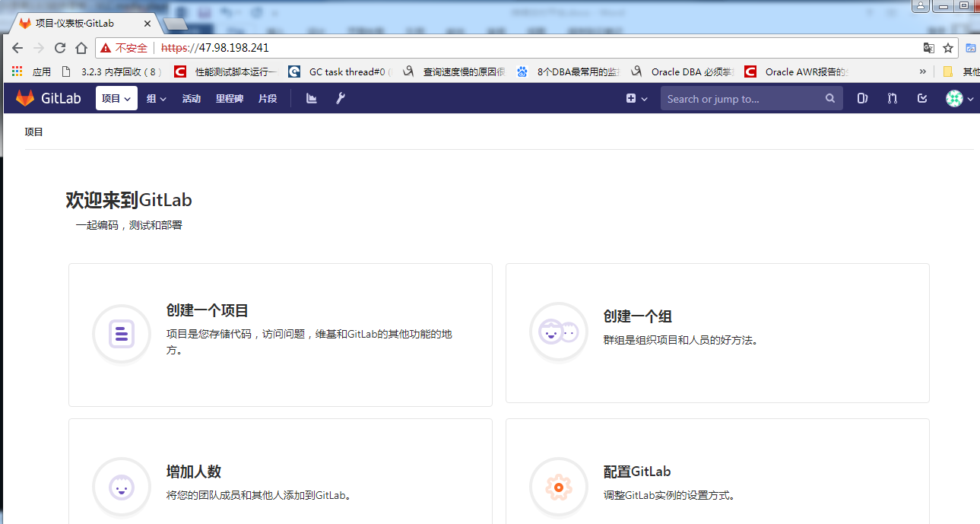Image resolution: width=980 pixels, height=524 pixels.
Task: Close the GitLab browser tab
Action: pyautogui.click(x=147, y=24)
